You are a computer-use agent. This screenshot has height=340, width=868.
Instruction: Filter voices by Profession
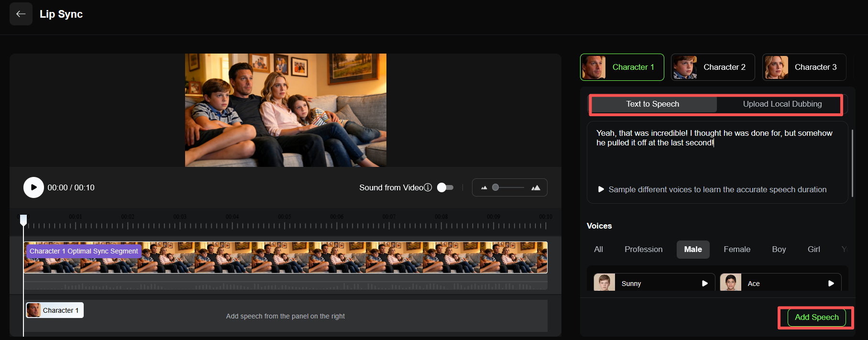coord(643,249)
